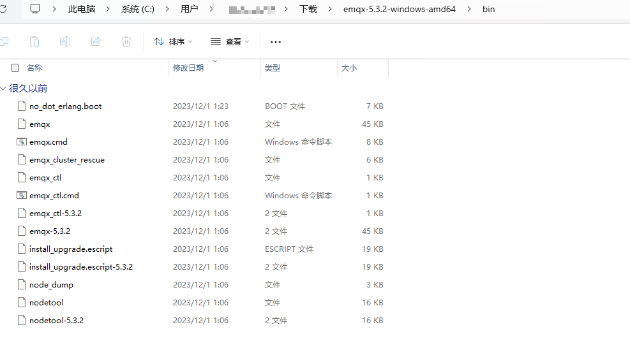Click the refresh icon beside address bar
Image resolution: width=630 pixels, height=364 pixels.
[3, 9]
